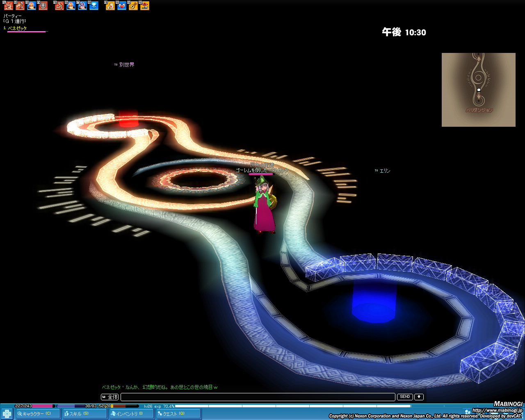
Task: Activate the F7 purple magic skill icon
Action: [x=82, y=6]
